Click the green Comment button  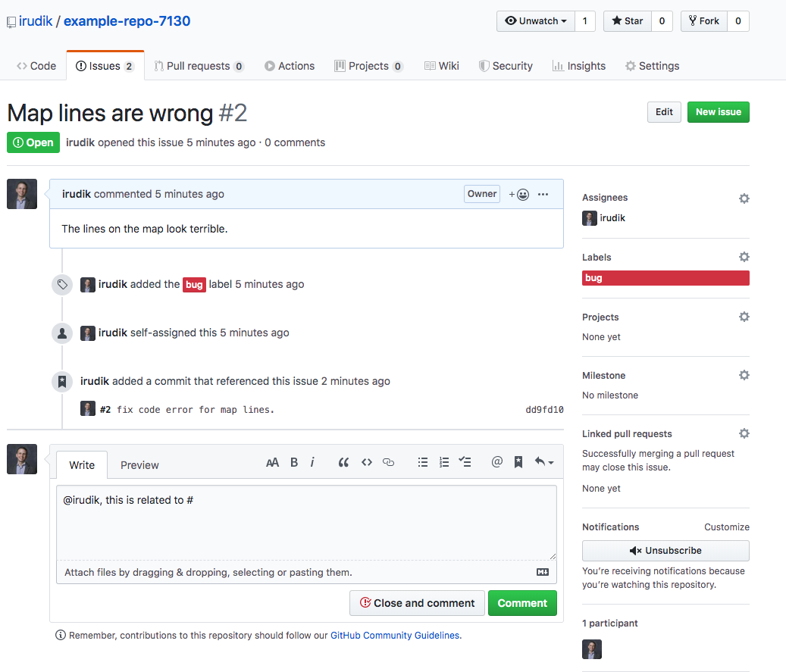522,603
